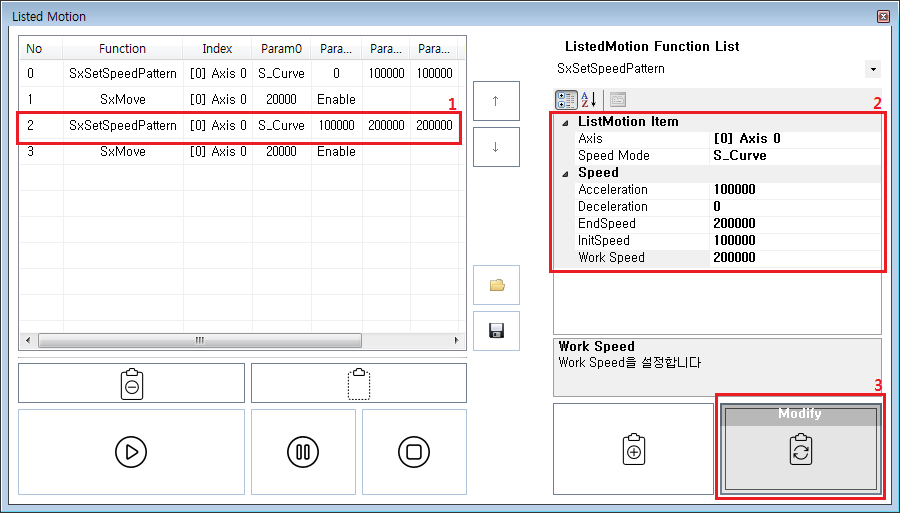Collapse the Speed property category

click(x=565, y=173)
